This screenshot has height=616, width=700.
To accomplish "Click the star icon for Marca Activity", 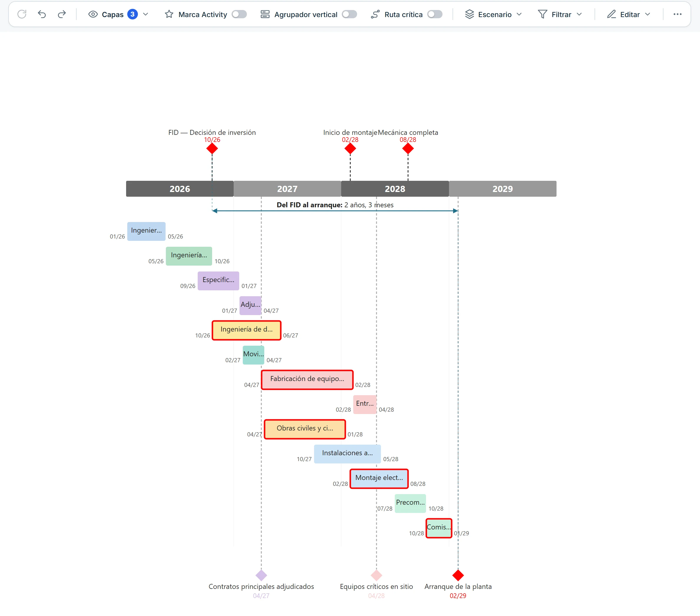I will (x=169, y=14).
